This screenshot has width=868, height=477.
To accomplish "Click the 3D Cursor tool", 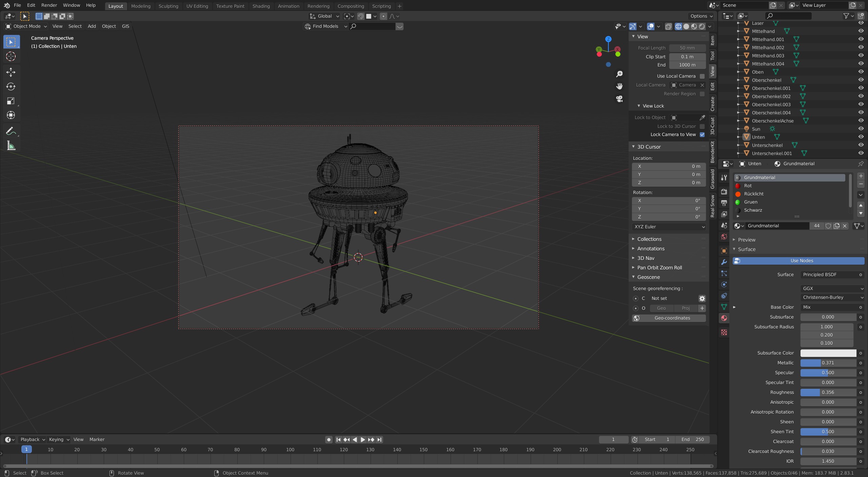I will 11,56.
